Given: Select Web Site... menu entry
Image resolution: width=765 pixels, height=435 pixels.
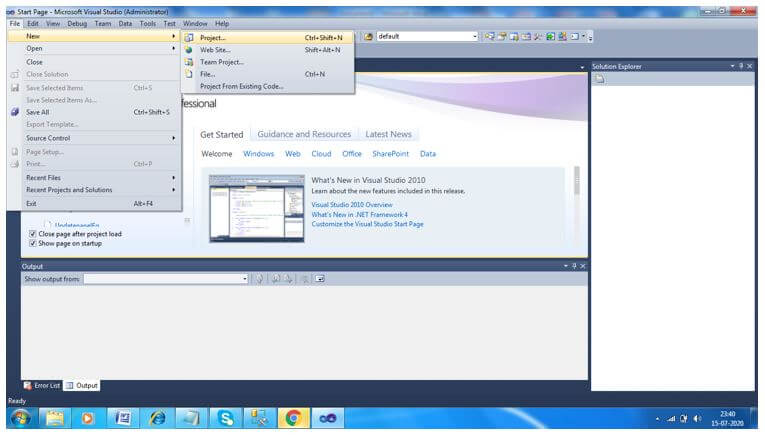Looking at the screenshot, I should (x=267, y=50).
